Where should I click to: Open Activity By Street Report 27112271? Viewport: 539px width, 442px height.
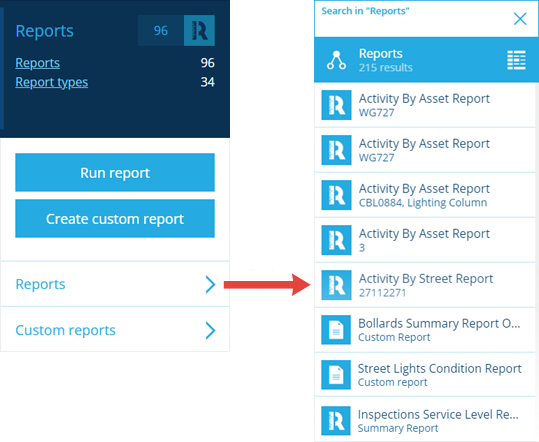[425, 285]
